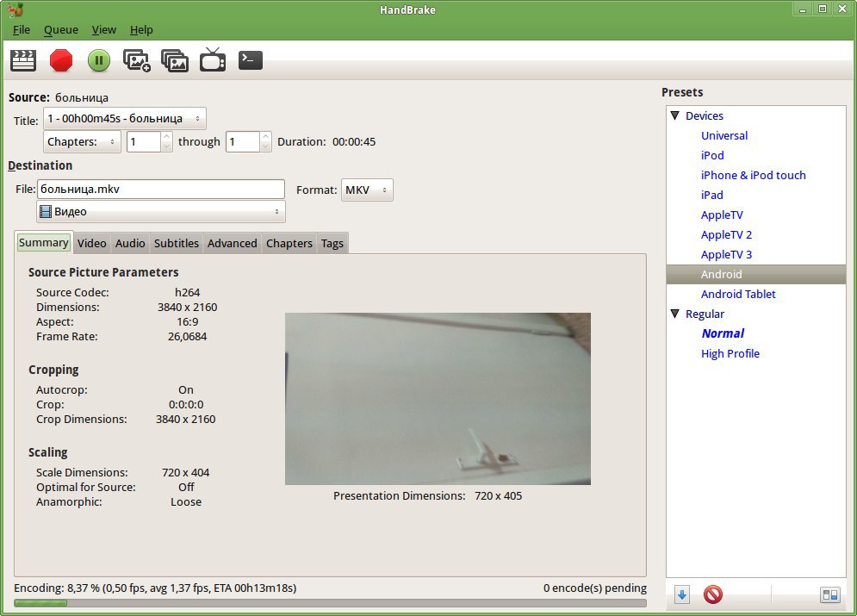Screen dimensions: 857x616
Task: Click the Presentation Dimensions 720 x 405 value
Action: (498, 495)
